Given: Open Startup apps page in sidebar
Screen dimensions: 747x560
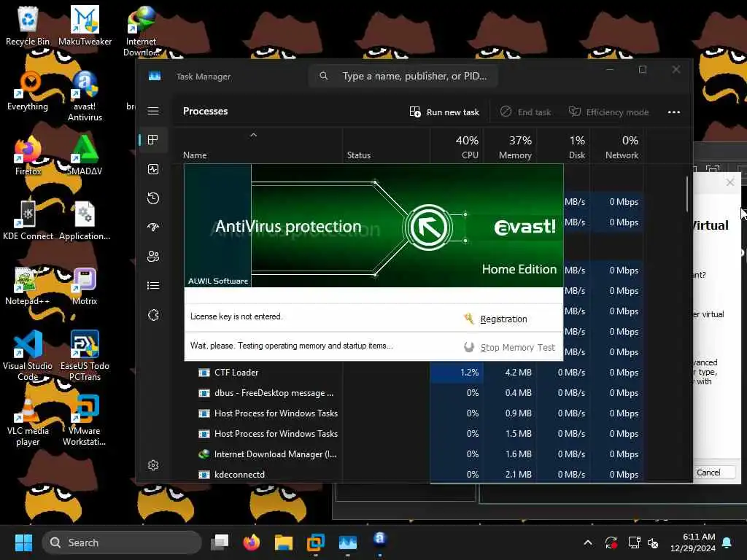Looking at the screenshot, I should [153, 227].
